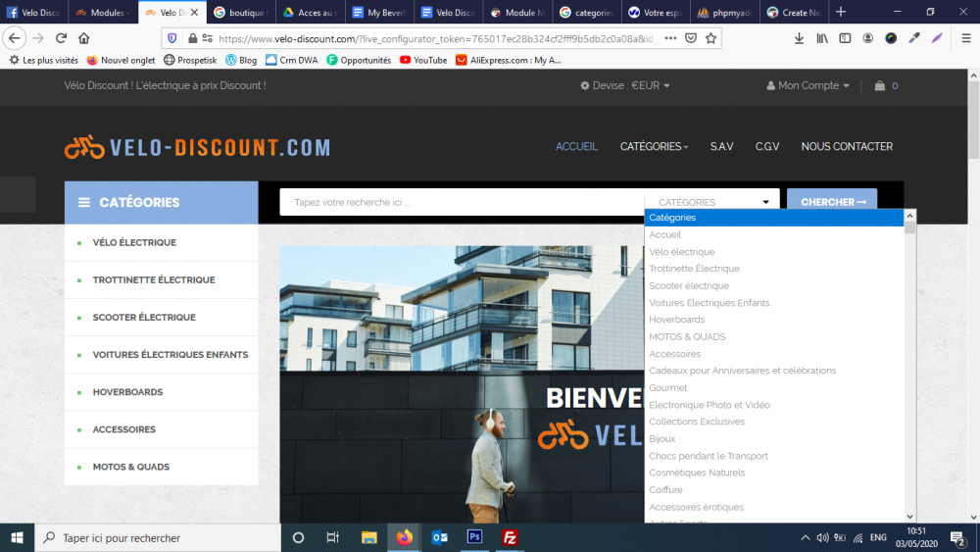This screenshot has width=980, height=552.
Task: Open Cortana circle icon on taskbar
Action: click(x=298, y=537)
